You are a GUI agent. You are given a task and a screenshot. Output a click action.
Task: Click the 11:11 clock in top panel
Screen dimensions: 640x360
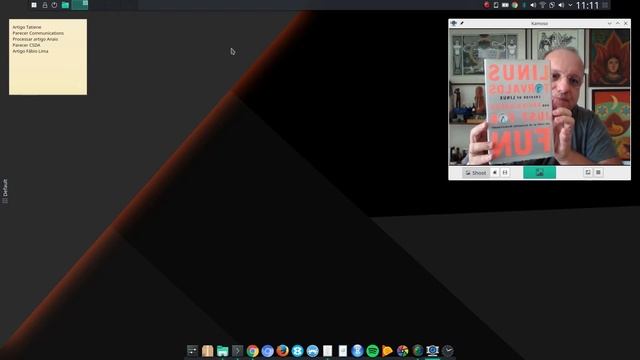587,5
